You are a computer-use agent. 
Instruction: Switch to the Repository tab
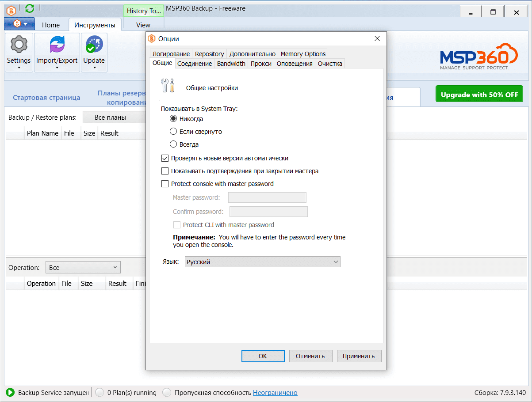coord(210,54)
